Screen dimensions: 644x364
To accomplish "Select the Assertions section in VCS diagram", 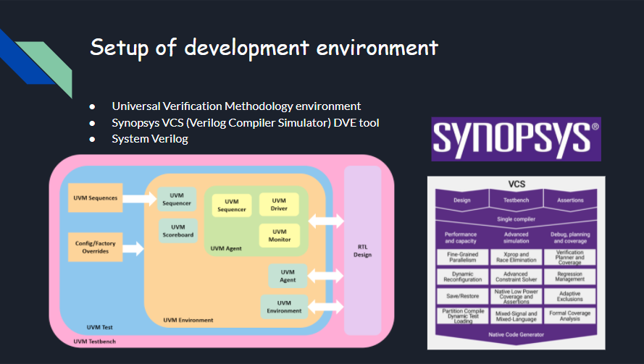I will click(570, 200).
